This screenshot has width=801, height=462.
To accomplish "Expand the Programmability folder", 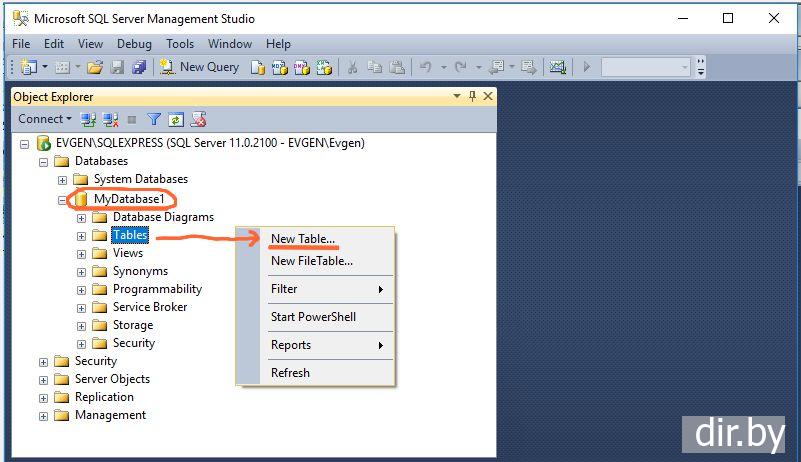I will 81,290.
